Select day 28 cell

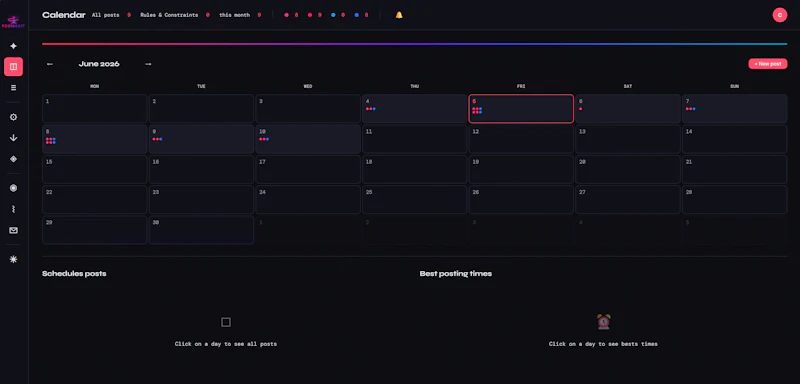pyautogui.click(x=735, y=199)
